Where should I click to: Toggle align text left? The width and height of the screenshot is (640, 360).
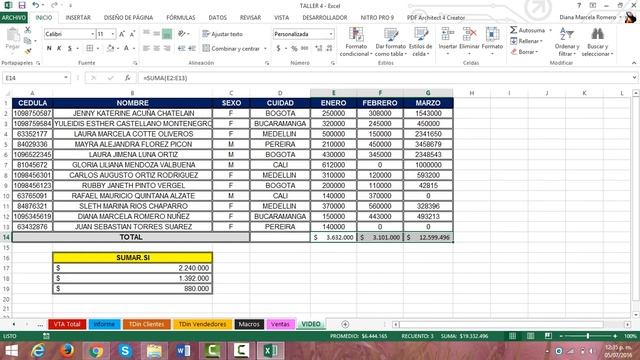pyautogui.click(x=147, y=48)
